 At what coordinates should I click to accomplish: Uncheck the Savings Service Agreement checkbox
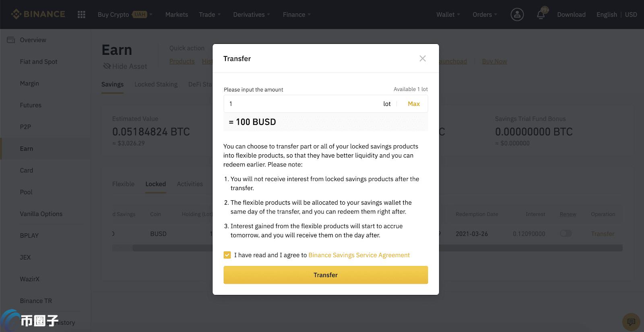227,255
